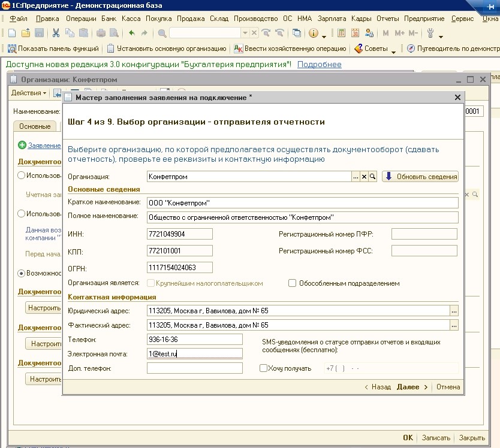Screen dimensions: 500x448
Task: Expand the arrow beside the wrench icon
Action: [x=441, y=37]
